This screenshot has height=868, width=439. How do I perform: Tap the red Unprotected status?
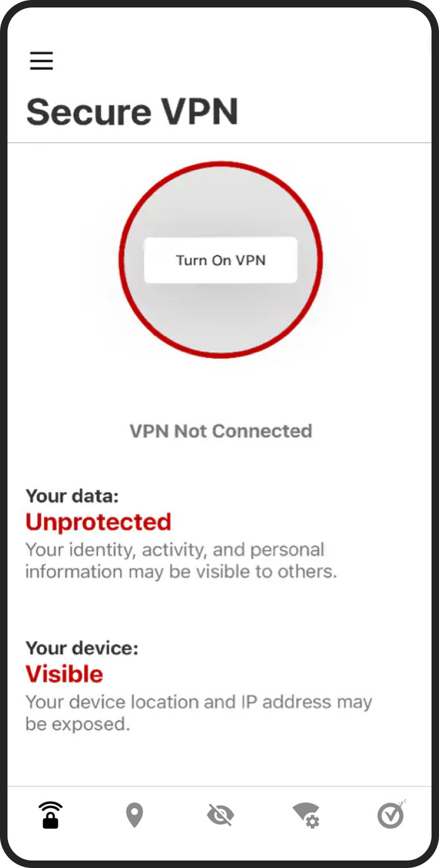(x=99, y=522)
